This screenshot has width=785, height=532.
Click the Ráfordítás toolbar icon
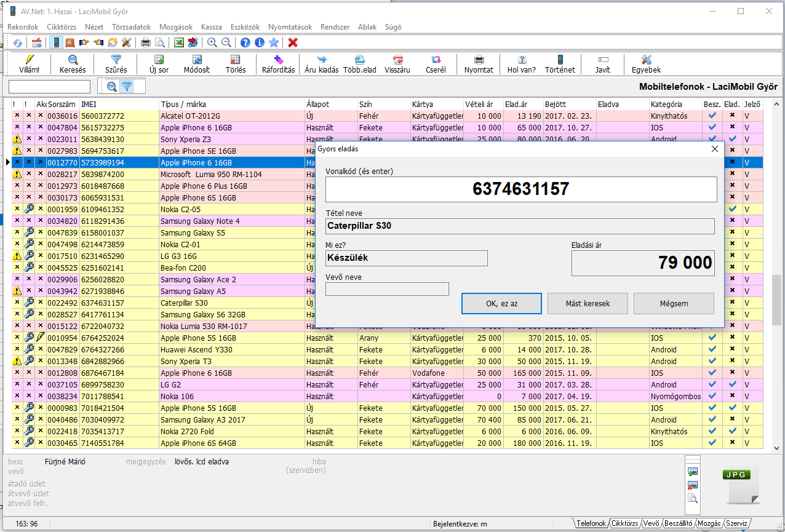[278, 63]
